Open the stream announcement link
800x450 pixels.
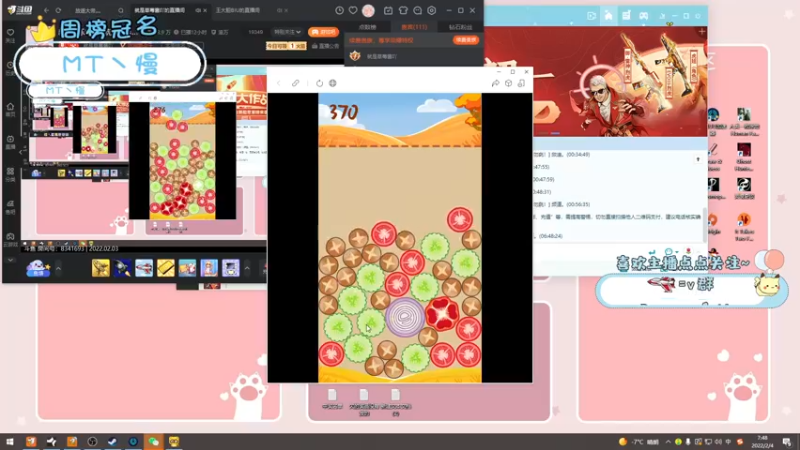pyautogui.click(x=325, y=46)
